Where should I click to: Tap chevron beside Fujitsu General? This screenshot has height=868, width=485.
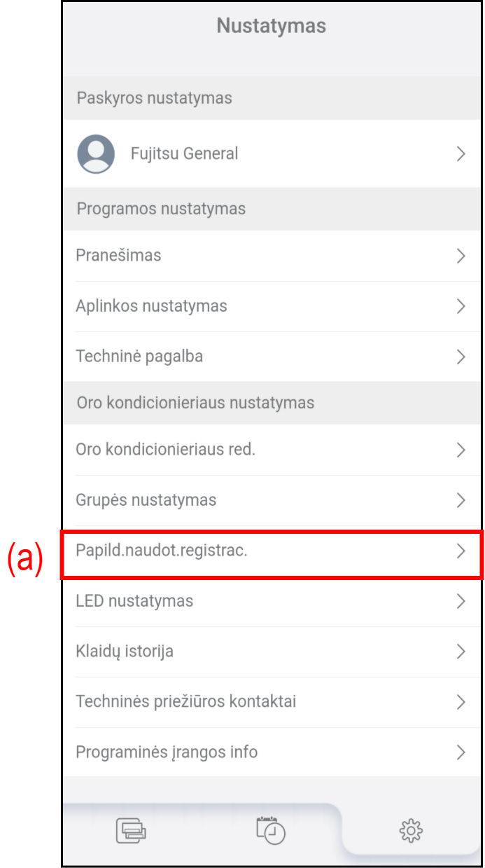point(461,154)
